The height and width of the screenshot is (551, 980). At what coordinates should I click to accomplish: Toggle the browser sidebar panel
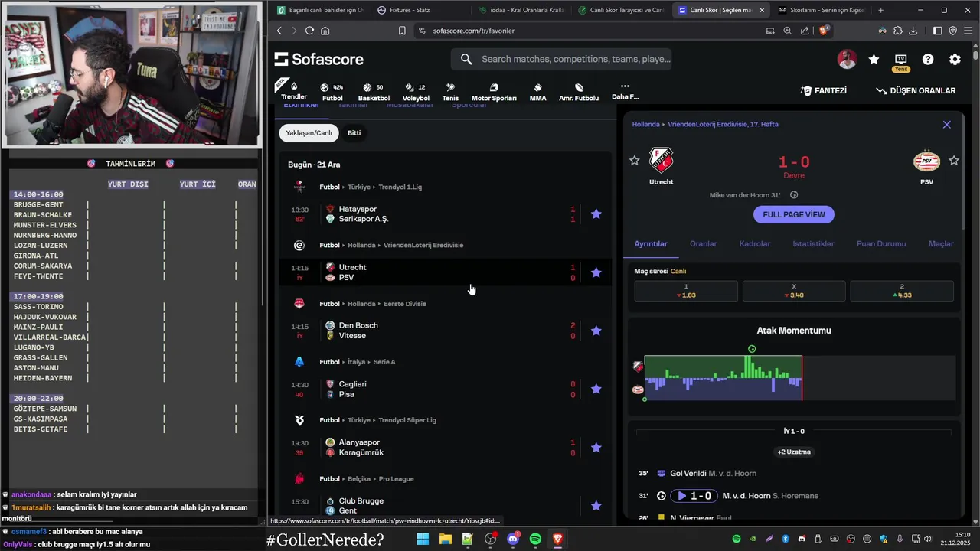coord(937,31)
